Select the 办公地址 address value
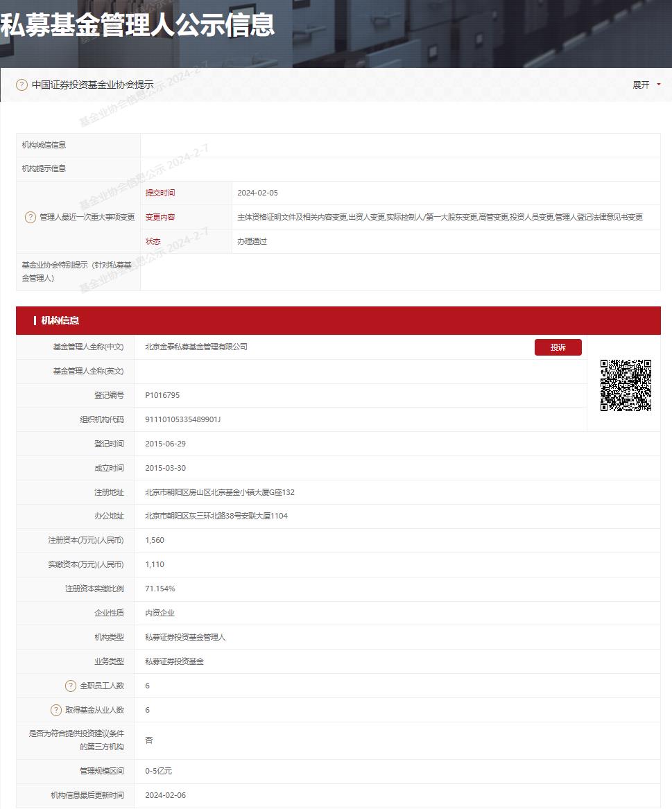The height and width of the screenshot is (809, 672). [x=216, y=516]
